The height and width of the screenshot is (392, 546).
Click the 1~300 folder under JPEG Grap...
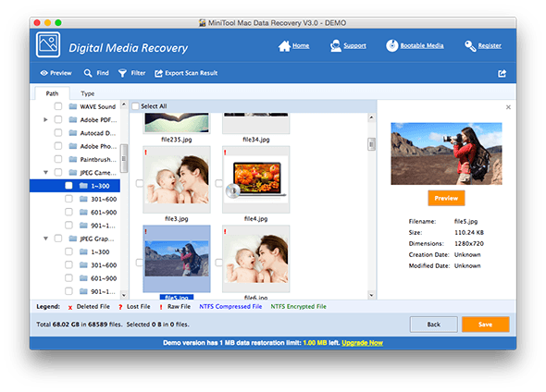(83, 251)
